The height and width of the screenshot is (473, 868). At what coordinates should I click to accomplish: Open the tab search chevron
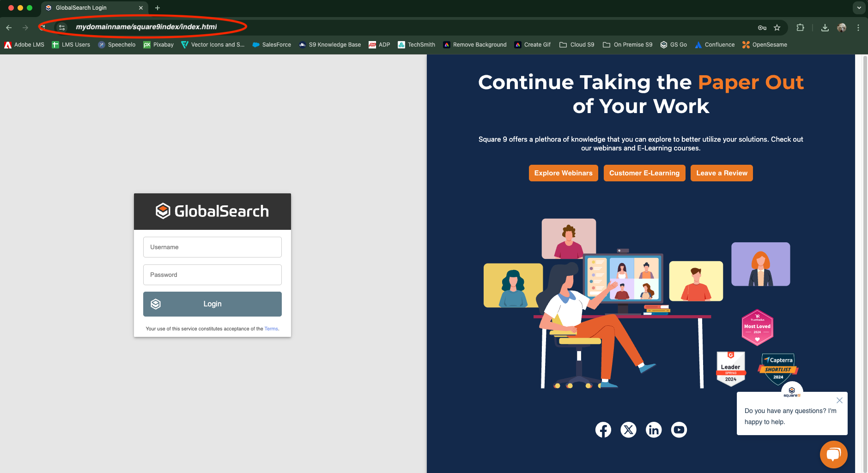tap(858, 7)
